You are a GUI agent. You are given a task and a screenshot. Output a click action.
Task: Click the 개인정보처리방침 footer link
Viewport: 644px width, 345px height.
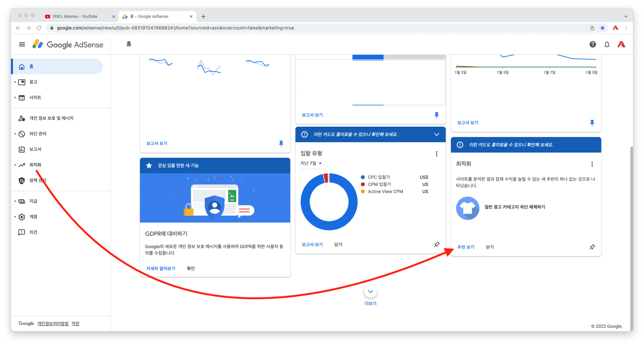pos(53,324)
